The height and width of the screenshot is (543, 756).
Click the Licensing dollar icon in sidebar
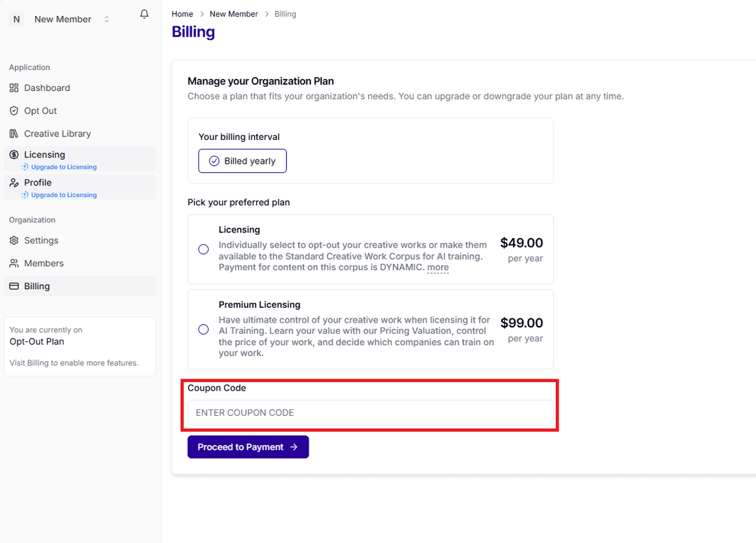click(15, 154)
